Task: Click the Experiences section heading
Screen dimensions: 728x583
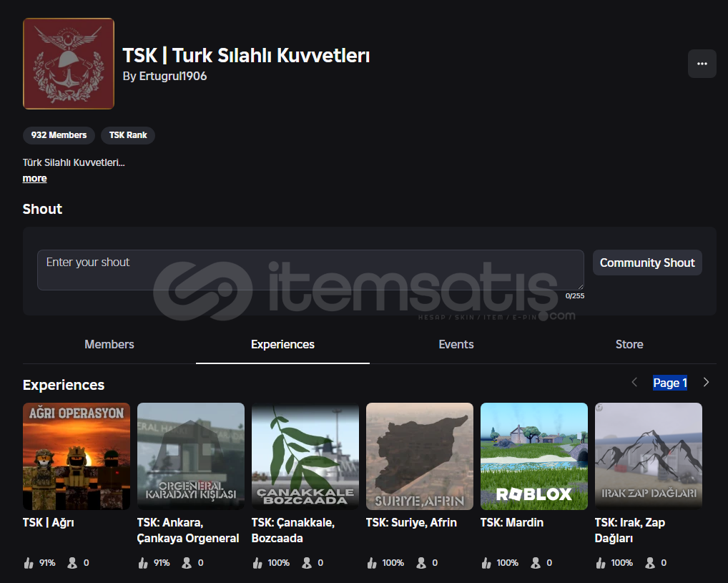Action: point(64,385)
